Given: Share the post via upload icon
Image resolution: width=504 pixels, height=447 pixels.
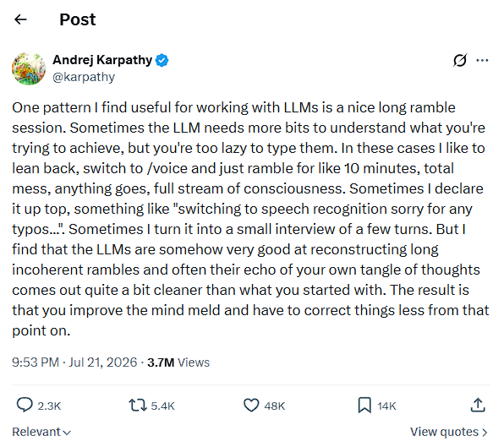Looking at the screenshot, I should pyautogui.click(x=478, y=405).
